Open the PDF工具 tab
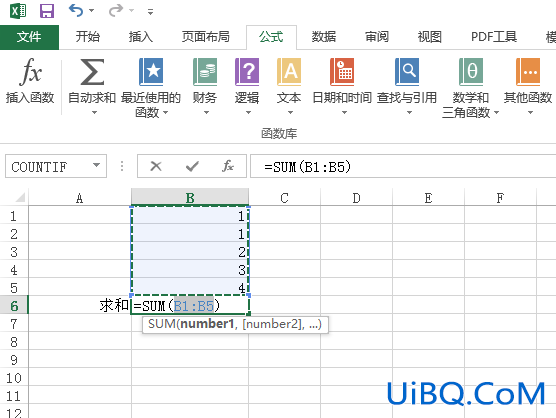 pyautogui.click(x=494, y=37)
